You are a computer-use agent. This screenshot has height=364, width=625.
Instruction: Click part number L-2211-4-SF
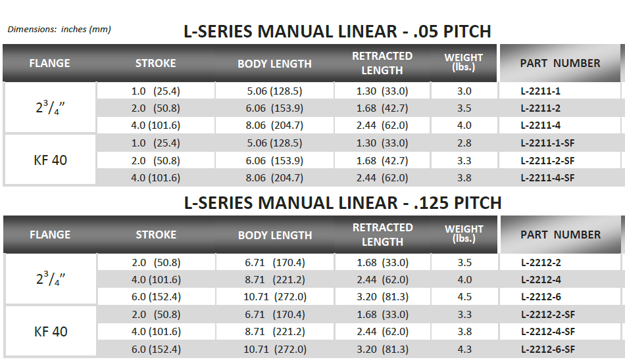point(547,178)
